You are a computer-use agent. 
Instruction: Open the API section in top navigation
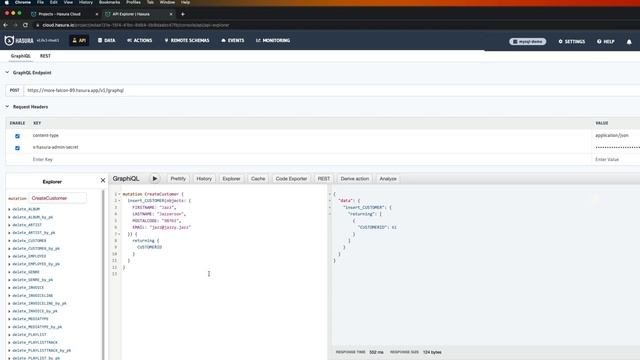point(79,40)
